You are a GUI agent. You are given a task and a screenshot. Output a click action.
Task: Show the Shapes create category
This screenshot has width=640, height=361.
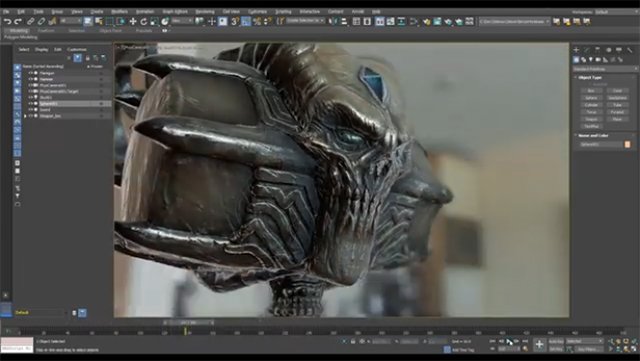tap(583, 60)
